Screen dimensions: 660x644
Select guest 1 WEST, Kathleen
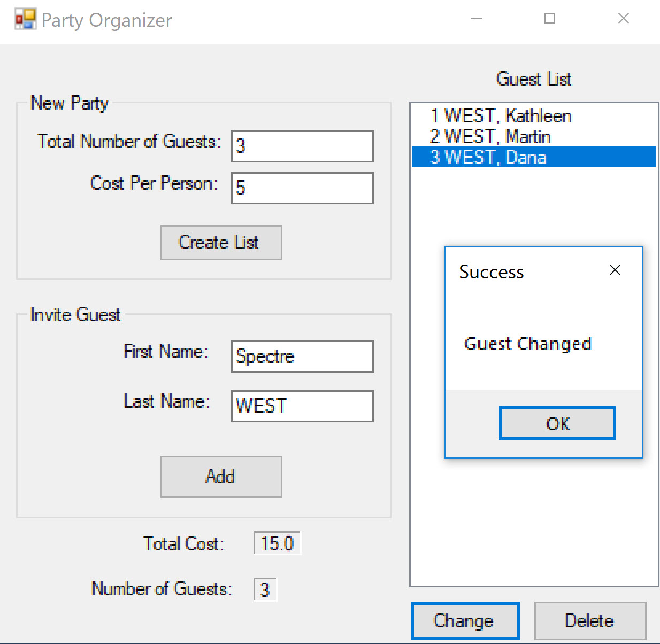click(534, 116)
